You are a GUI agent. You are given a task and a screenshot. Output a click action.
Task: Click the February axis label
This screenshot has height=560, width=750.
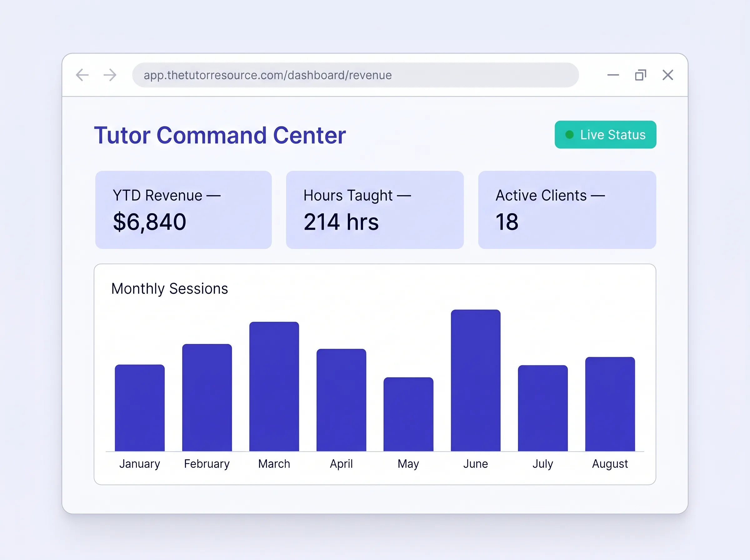click(207, 464)
